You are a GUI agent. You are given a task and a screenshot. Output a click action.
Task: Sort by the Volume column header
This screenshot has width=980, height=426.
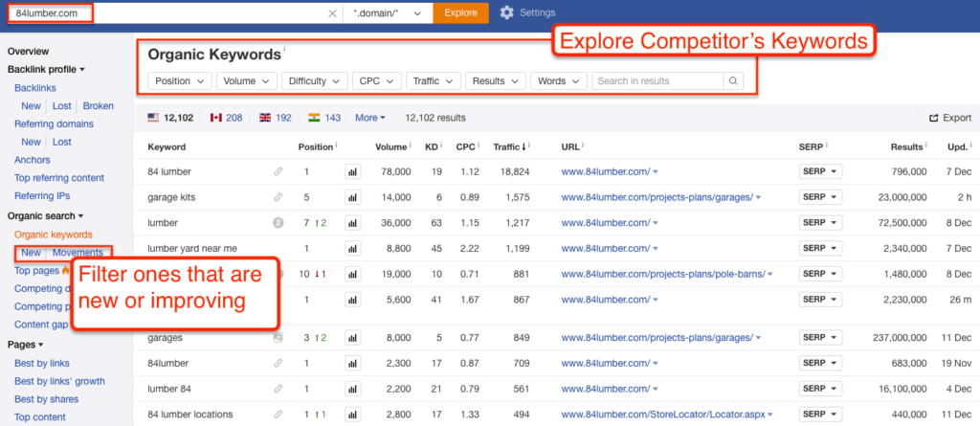[393, 147]
